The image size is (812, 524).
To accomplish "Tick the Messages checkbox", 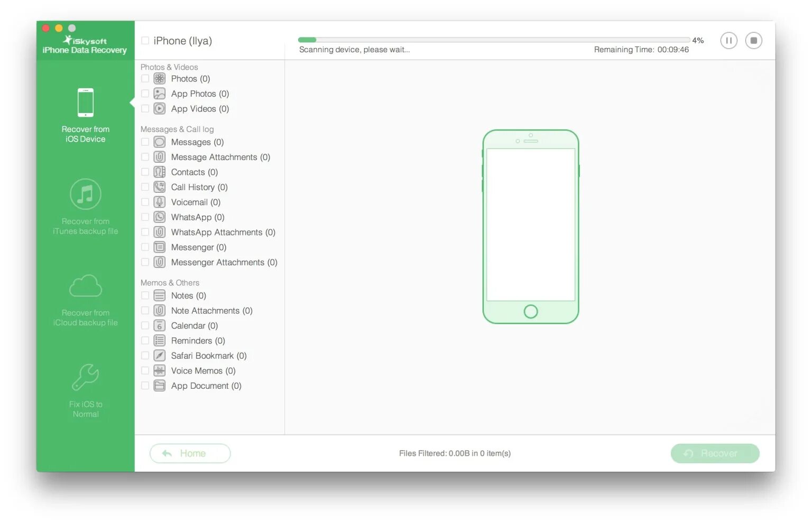I will (145, 142).
